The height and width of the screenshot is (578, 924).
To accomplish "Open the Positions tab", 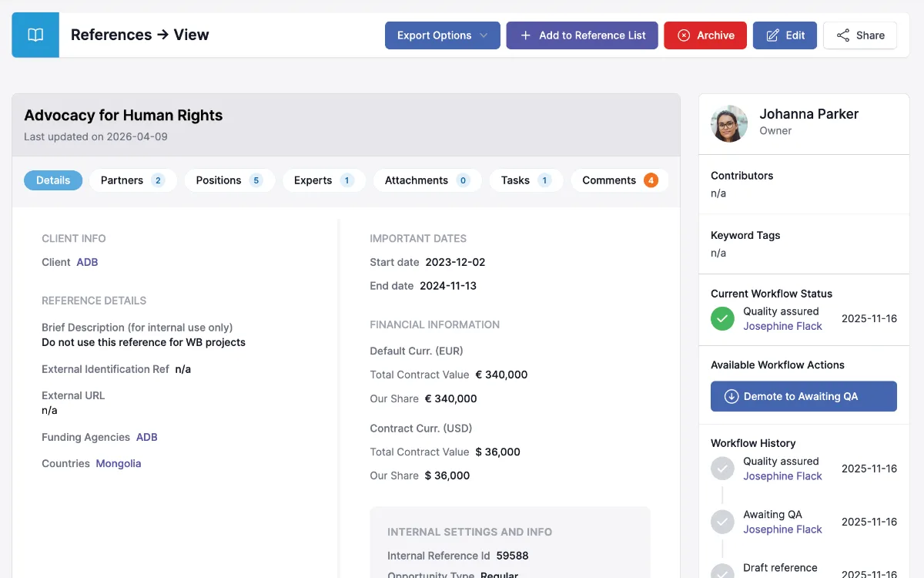I will [229, 180].
